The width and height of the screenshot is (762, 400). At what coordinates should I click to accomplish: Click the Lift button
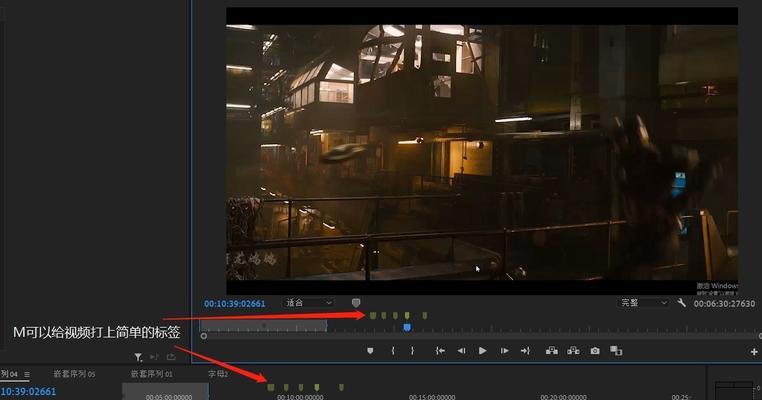[552, 350]
